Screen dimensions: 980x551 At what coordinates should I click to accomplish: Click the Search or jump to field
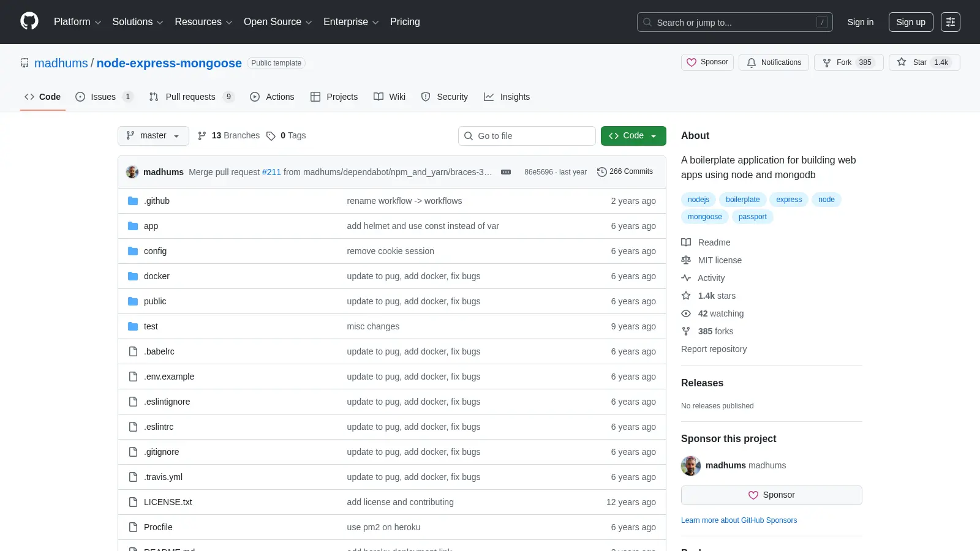pos(735,22)
